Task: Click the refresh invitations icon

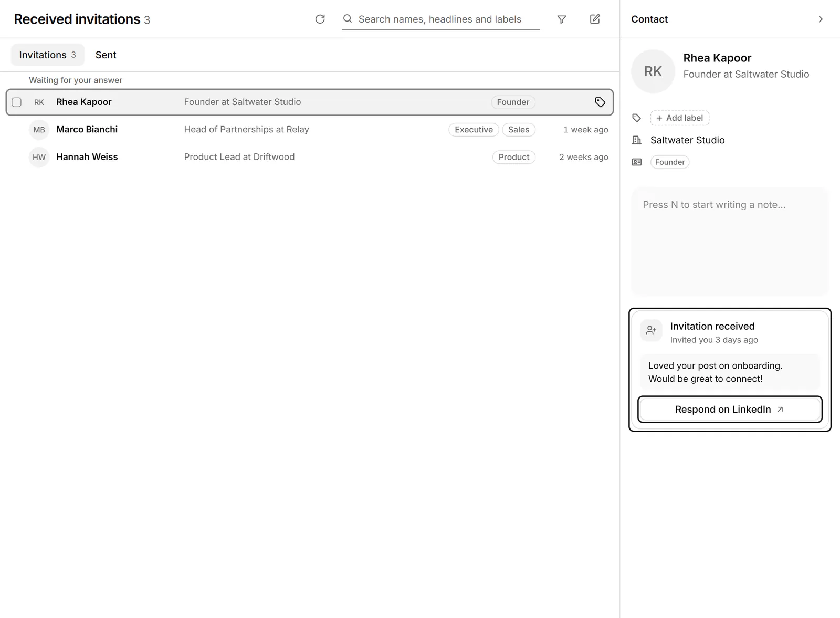Action: coord(320,19)
